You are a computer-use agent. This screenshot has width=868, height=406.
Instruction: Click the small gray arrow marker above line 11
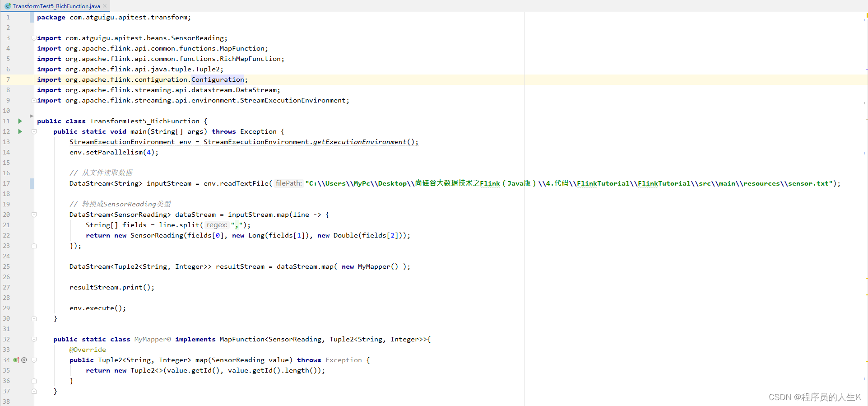pyautogui.click(x=32, y=116)
